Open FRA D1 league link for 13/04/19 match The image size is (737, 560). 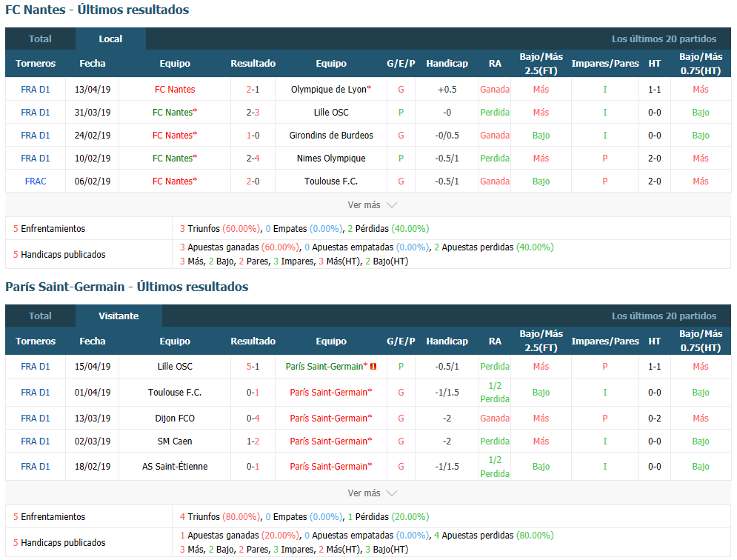click(36, 90)
